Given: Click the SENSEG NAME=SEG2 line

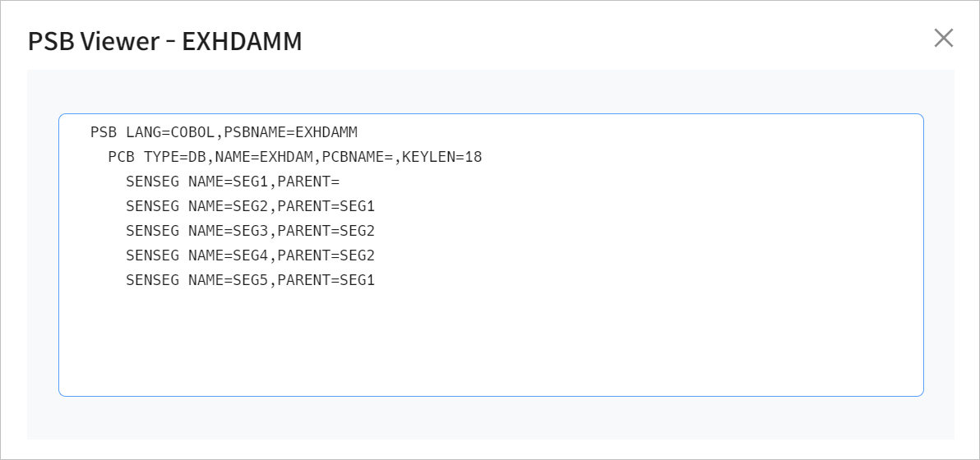Looking at the screenshot, I should [x=250, y=206].
